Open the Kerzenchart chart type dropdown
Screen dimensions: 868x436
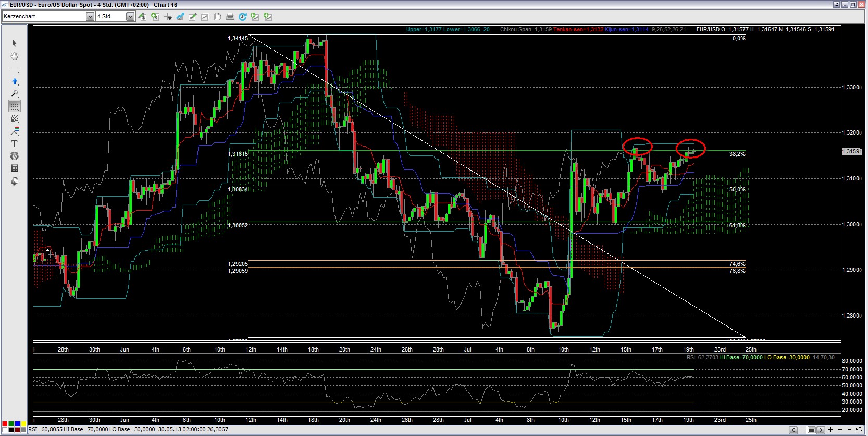tap(90, 17)
